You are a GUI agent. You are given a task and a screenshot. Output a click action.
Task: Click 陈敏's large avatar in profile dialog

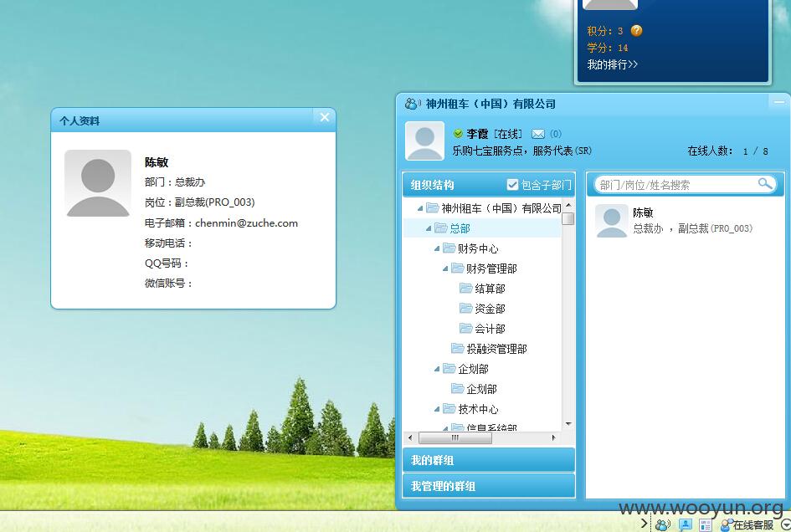pos(98,183)
